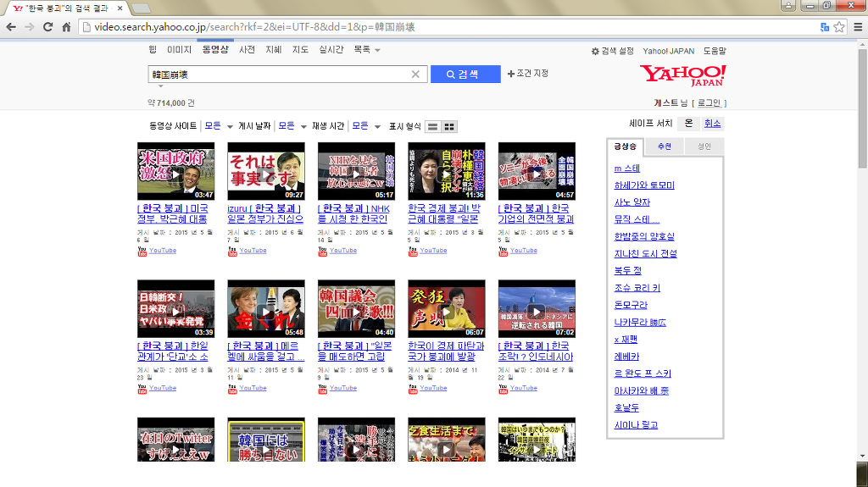Select the 이미지 search tab
The height and width of the screenshot is (487, 868).
coord(179,50)
